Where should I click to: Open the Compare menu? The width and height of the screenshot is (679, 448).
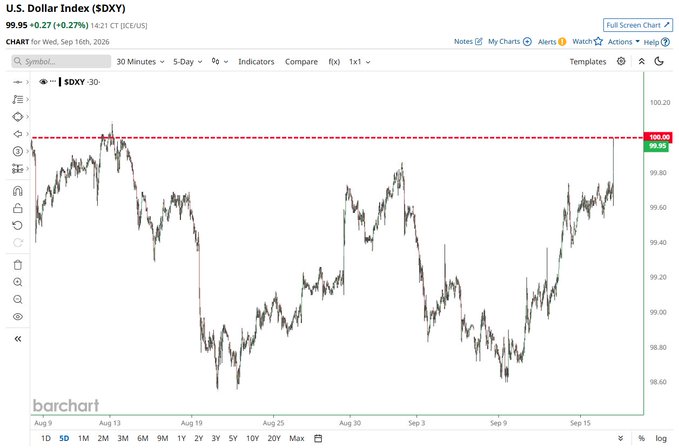(x=301, y=61)
